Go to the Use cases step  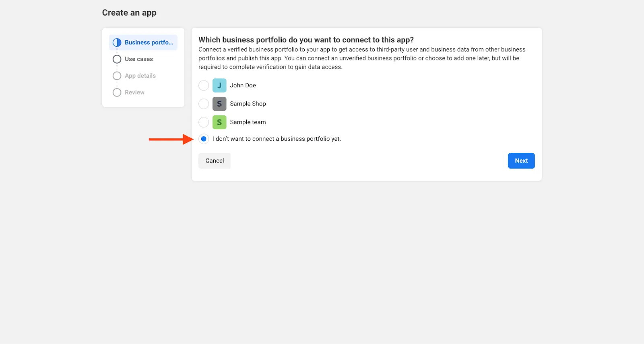pos(139,59)
